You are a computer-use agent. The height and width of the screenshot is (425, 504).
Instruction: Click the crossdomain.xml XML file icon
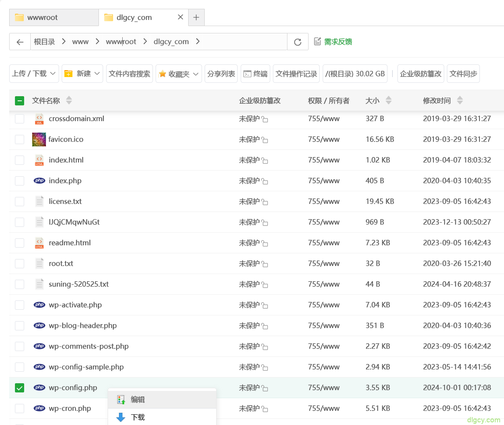point(39,119)
